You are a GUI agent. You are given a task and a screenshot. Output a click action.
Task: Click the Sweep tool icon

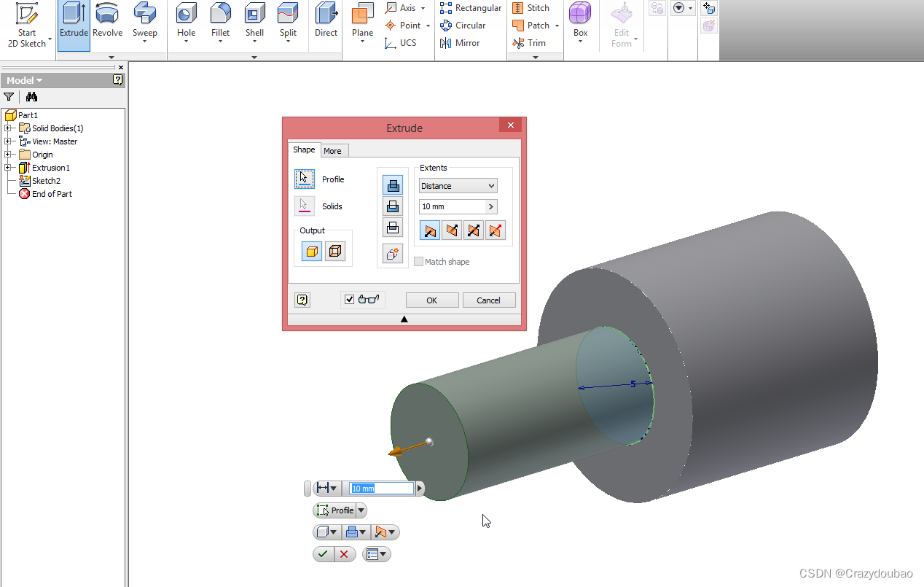coord(144,21)
